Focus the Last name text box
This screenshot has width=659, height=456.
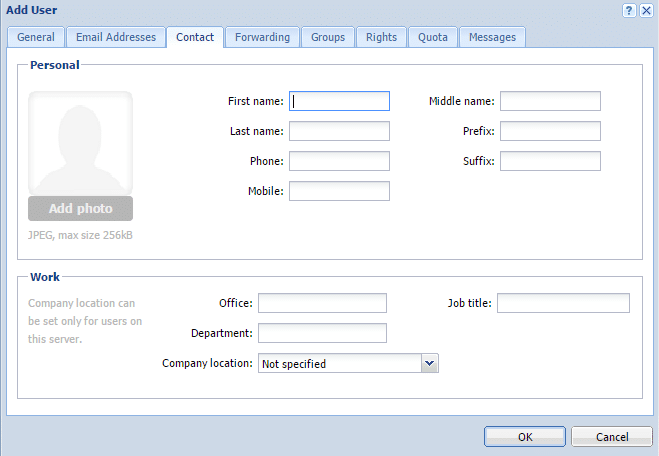339,131
